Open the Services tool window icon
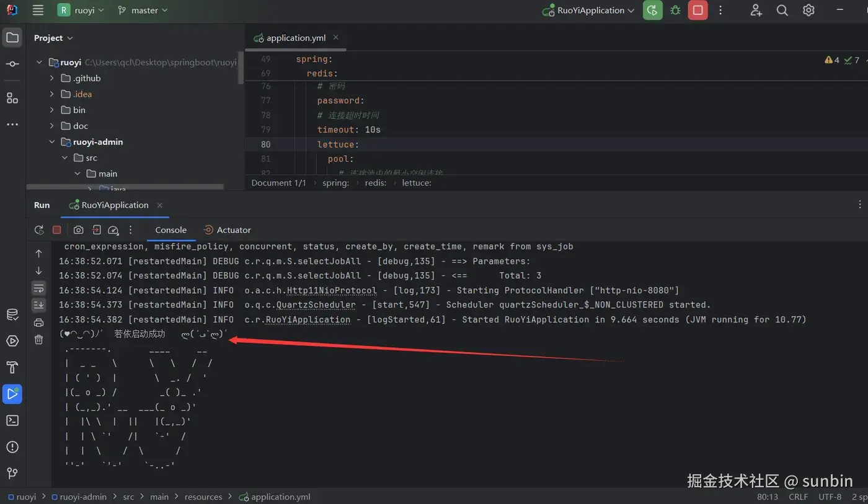This screenshot has width=868, height=504. (x=12, y=341)
